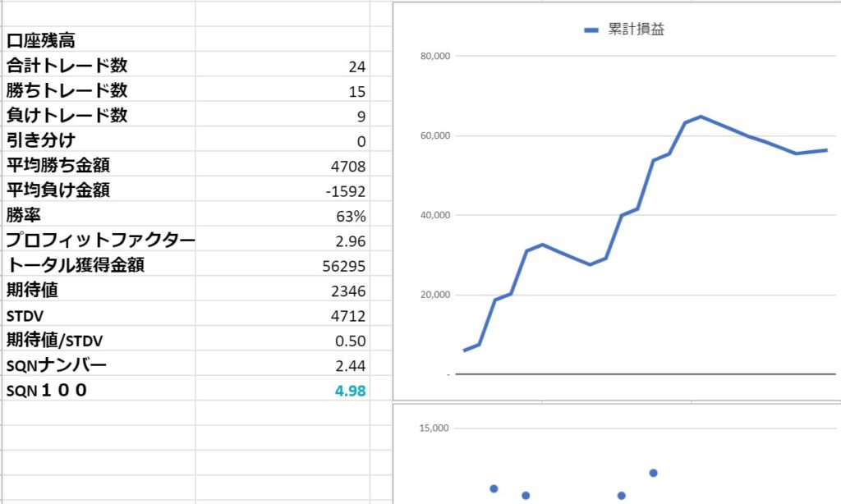Select the 80,000 axis label on chart
841x504 pixels.
(434, 57)
